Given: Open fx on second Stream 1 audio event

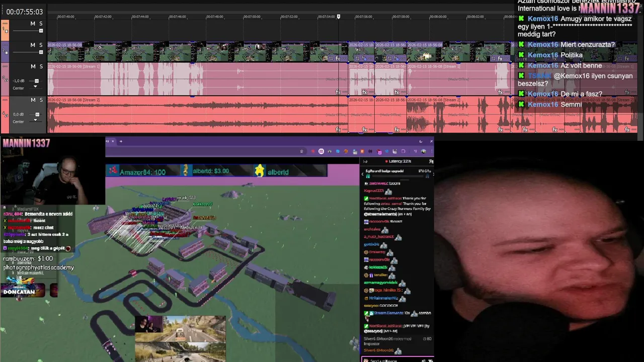Looking at the screenshot, I should coord(365,92).
